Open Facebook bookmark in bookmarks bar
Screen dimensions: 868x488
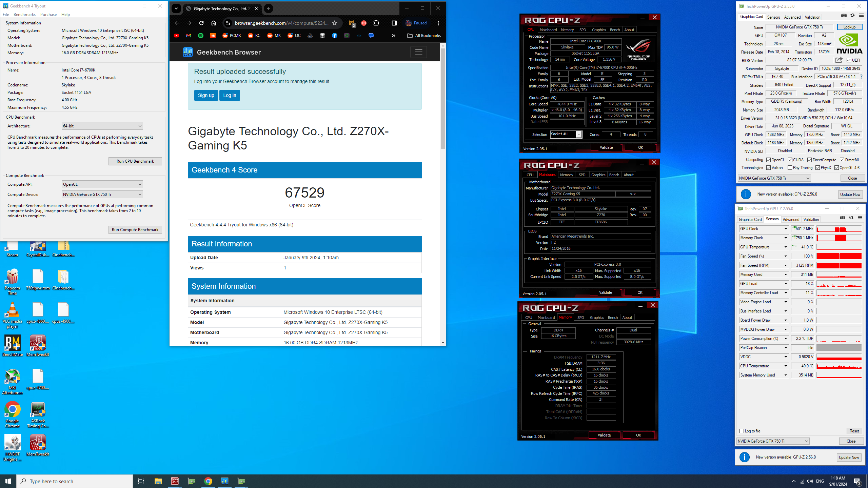[x=335, y=36]
